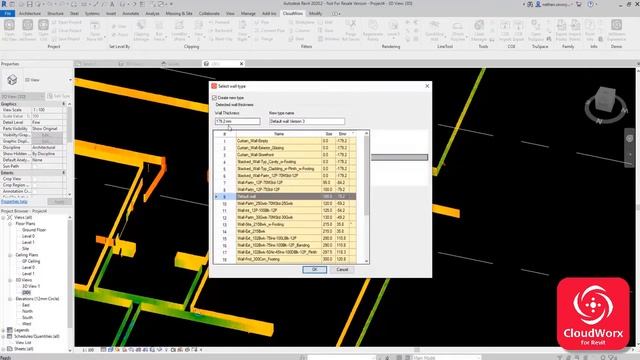Click the View Scale value 1 : 100
Screen dimensions: 640x360
pos(47,110)
